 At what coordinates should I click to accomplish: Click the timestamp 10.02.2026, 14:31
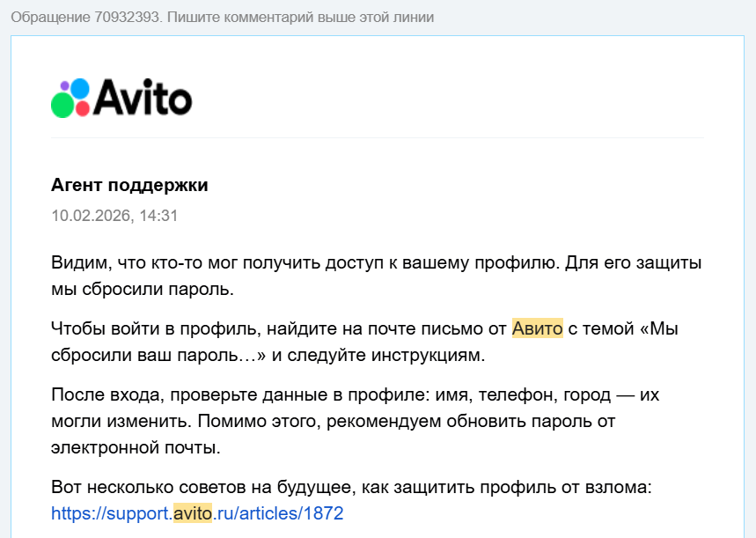(114, 216)
